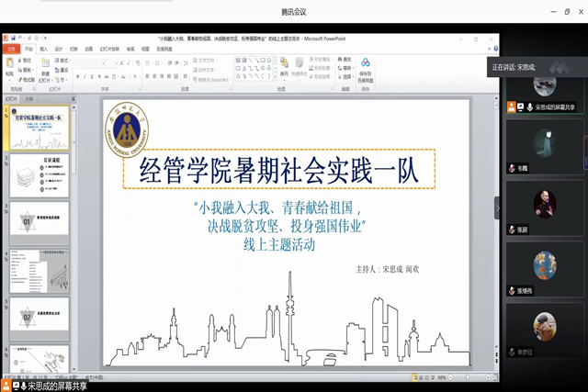The image size is (588, 392).
Task: Click the clear formatting icon
Action: point(138,63)
